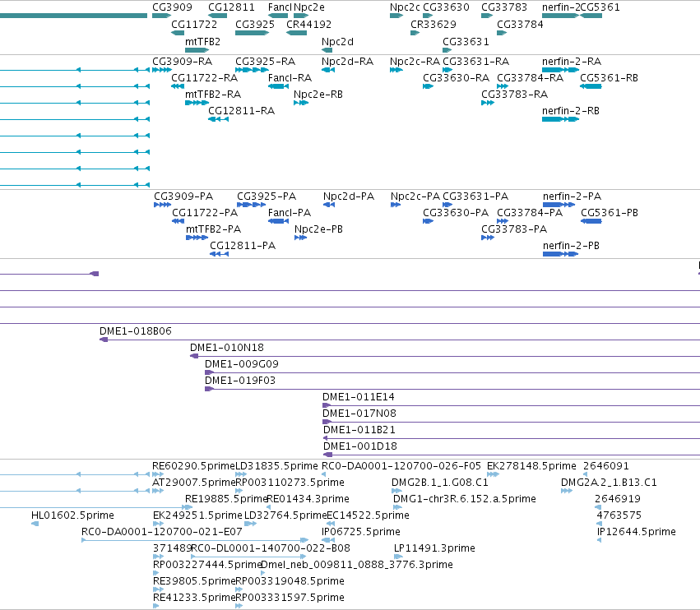Click the mtTFB2 gene feature
Image resolution: width=700 pixels, height=610 pixels.
(x=197, y=50)
